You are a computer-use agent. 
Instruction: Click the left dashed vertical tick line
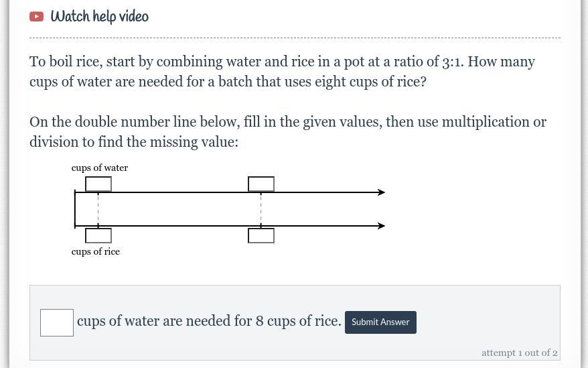point(98,209)
